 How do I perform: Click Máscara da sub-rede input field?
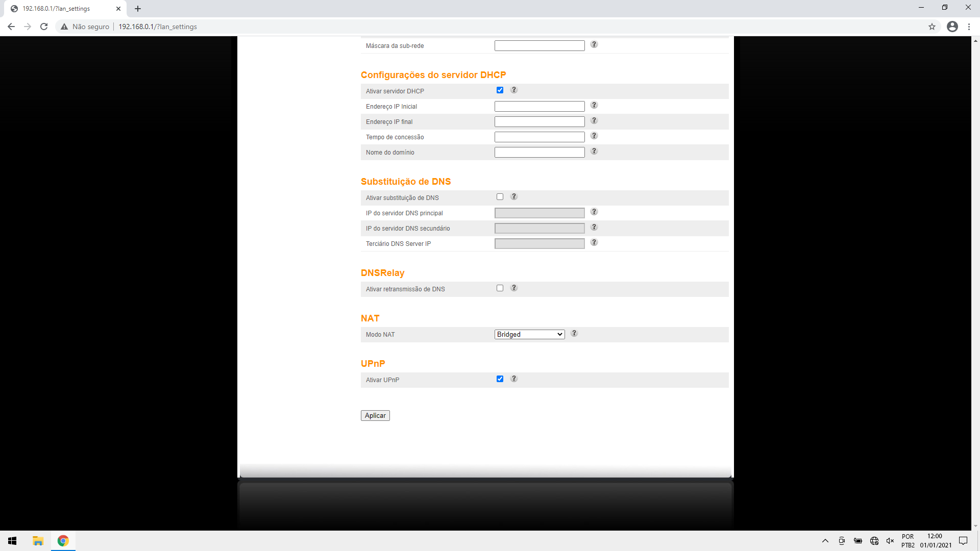(540, 45)
